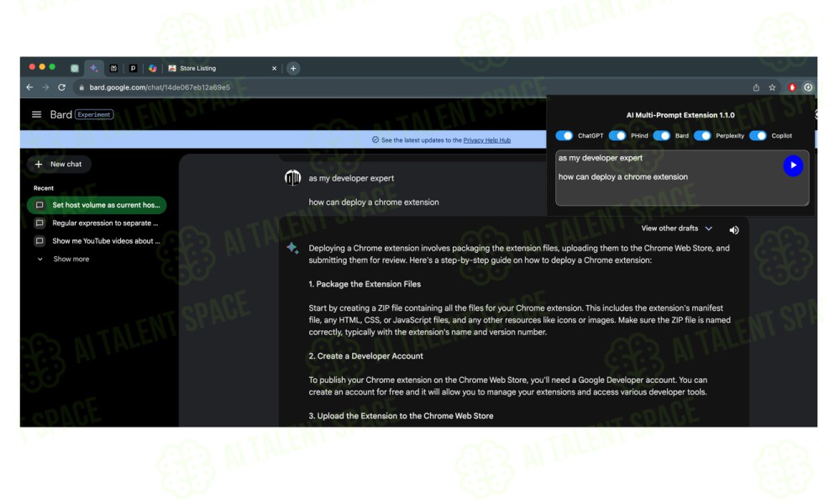
Task: Click the chat icon for Regular expression chat
Action: coord(39,223)
